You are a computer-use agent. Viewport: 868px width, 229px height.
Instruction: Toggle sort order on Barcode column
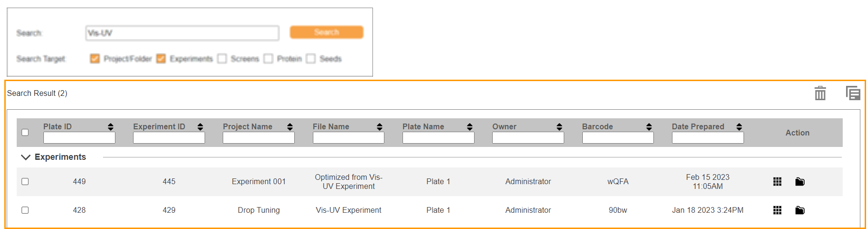click(x=649, y=127)
